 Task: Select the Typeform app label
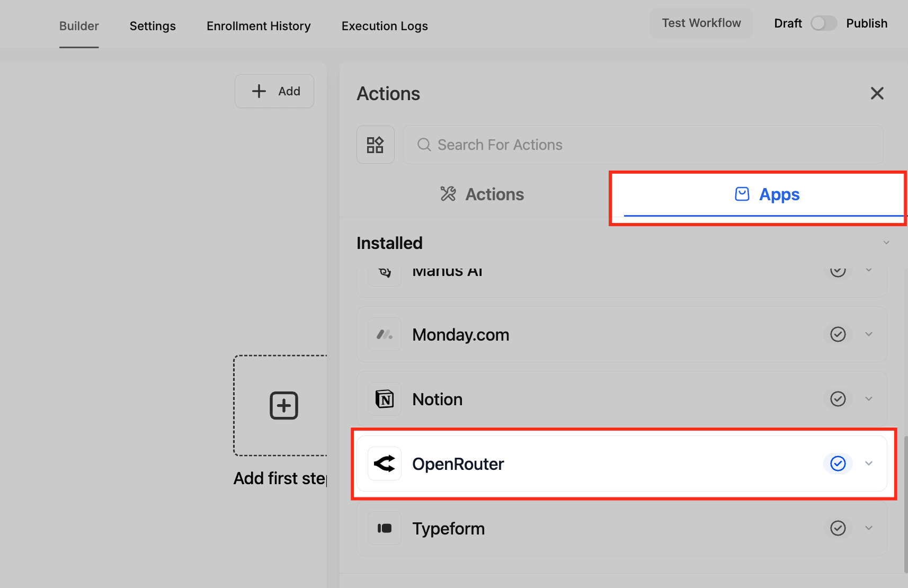(449, 529)
